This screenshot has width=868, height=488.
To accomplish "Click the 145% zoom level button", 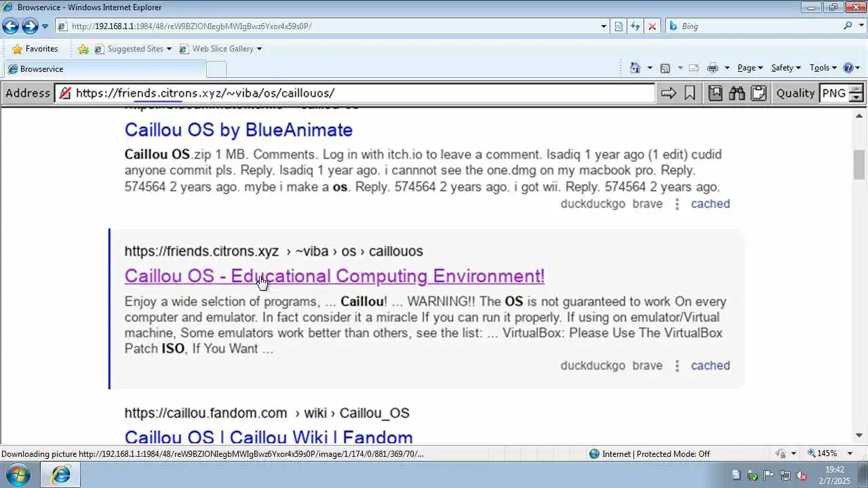I will click(823, 454).
